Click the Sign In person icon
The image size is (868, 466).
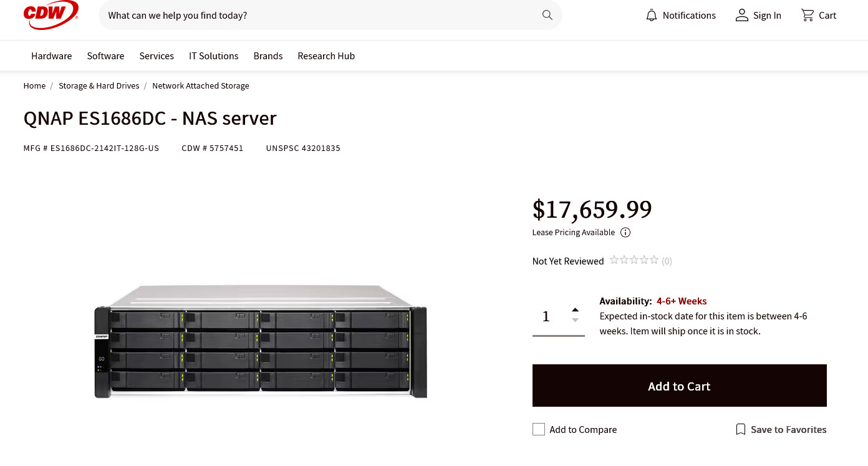[x=741, y=15]
